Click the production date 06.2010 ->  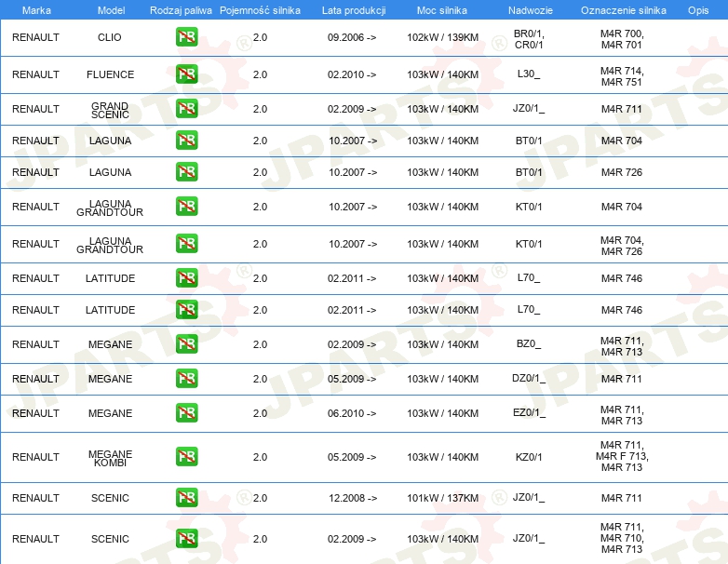point(352,413)
